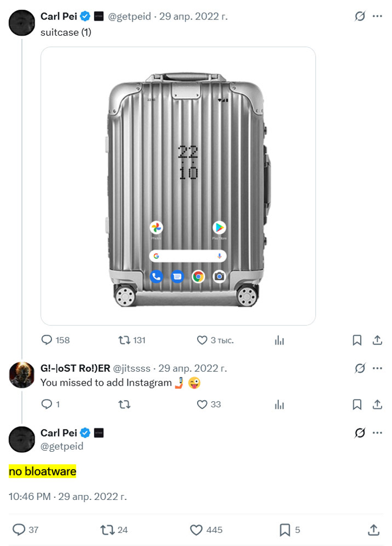Click Grok icon on suitcase tweet
This screenshot has height=546, width=392.
[x=360, y=16]
